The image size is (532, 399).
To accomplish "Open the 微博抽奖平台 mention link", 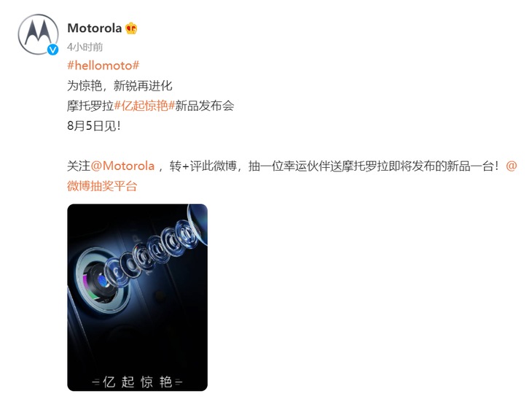I will 102,186.
